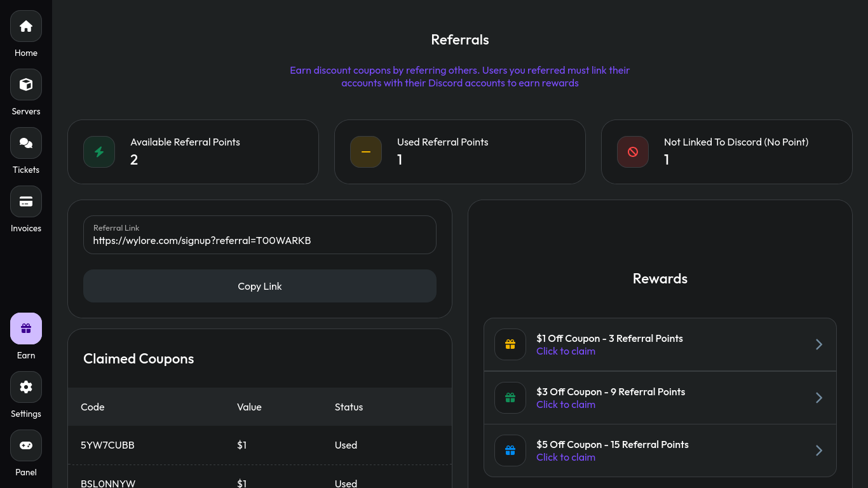Click the Home icon in sidebar
Screen dimensions: 868x488
tap(26, 26)
